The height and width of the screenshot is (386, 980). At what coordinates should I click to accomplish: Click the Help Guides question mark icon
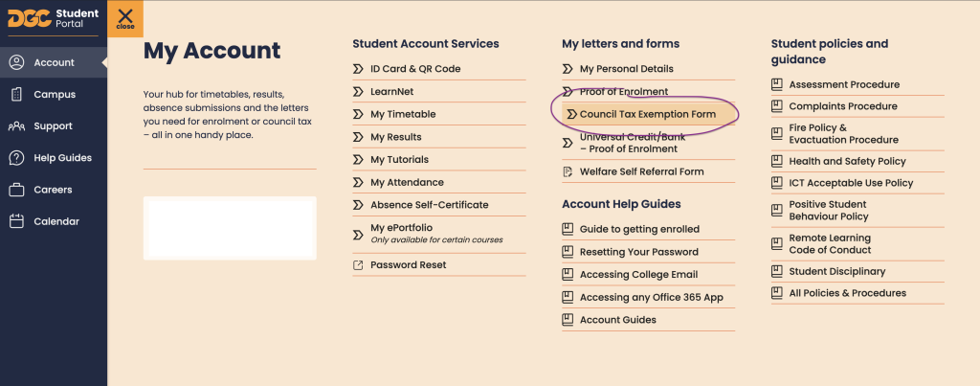tap(16, 158)
